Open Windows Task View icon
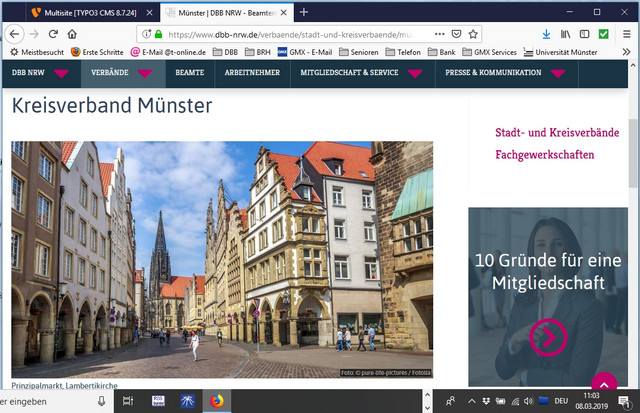 [128, 402]
